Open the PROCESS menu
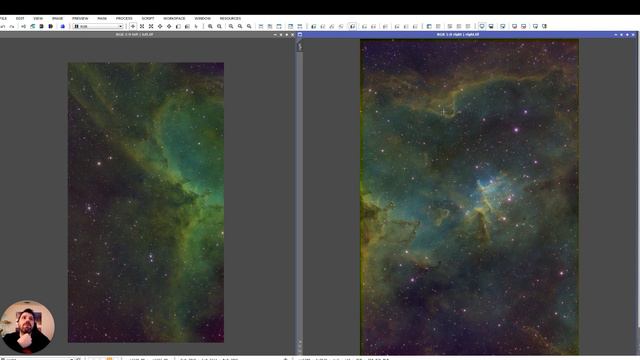Screen dimensions: 640x360 point(124,18)
